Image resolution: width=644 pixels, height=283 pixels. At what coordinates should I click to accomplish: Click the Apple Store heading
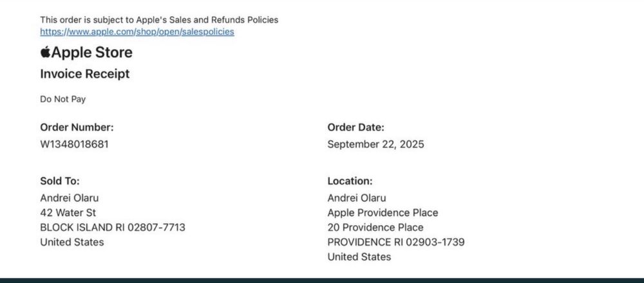pos(92,53)
